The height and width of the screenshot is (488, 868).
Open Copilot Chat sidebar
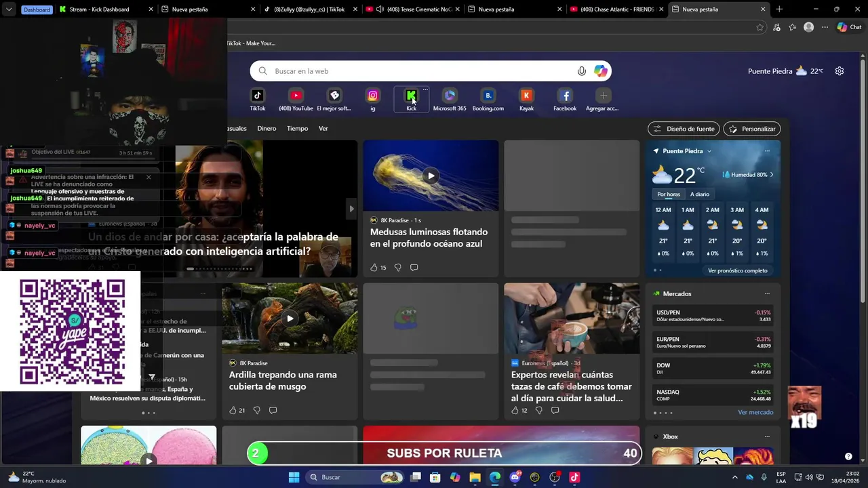point(849,27)
